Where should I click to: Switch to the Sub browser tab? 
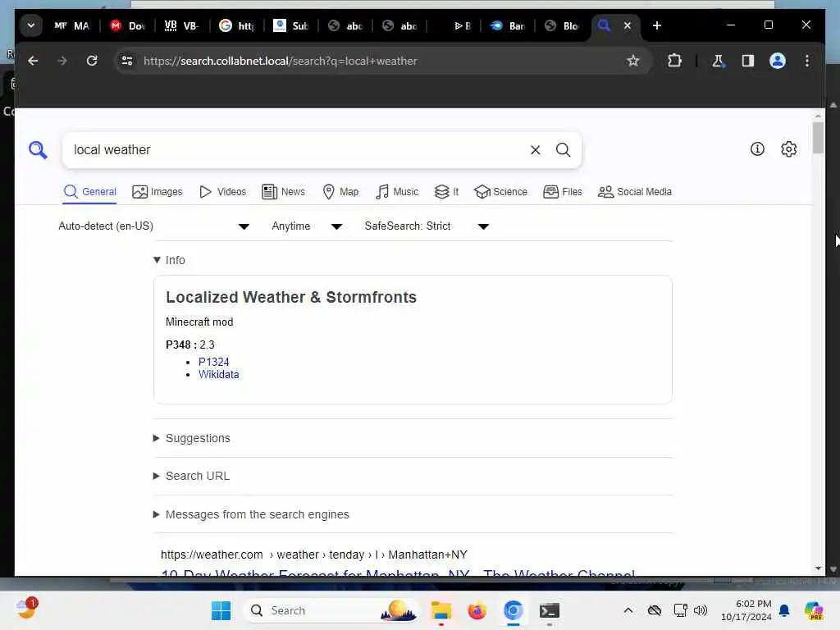291,25
